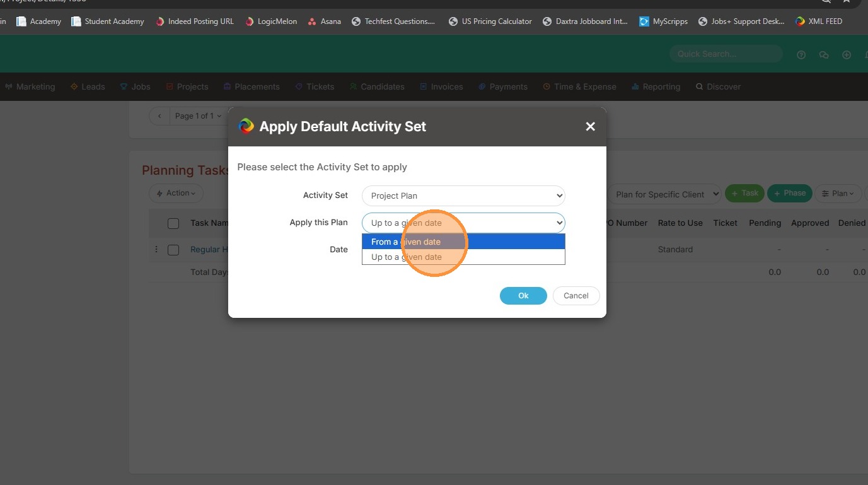Choose 'Up to a given date' list option
868x485 pixels.
[463, 257]
